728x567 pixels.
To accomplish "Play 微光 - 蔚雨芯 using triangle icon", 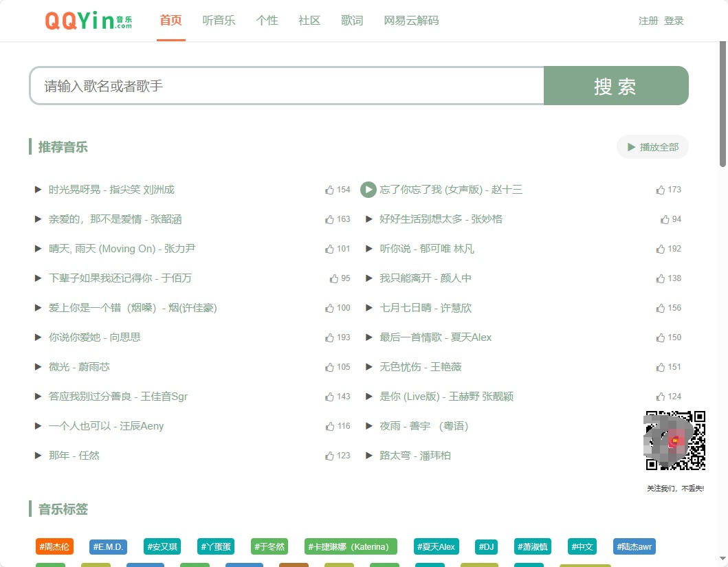I will point(38,367).
